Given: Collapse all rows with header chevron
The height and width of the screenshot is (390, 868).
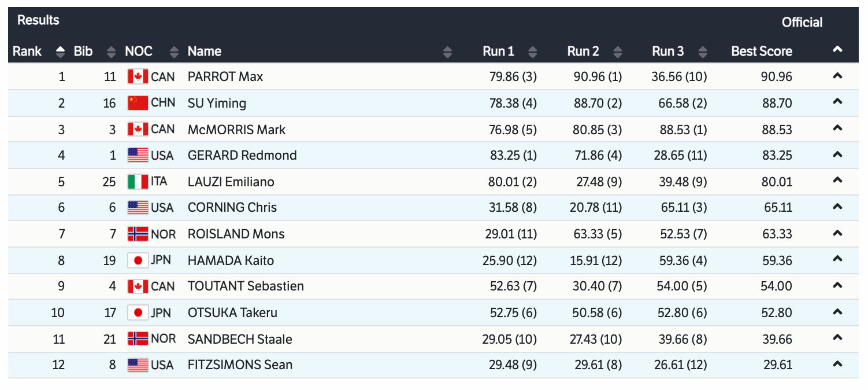Looking at the screenshot, I should click(837, 50).
